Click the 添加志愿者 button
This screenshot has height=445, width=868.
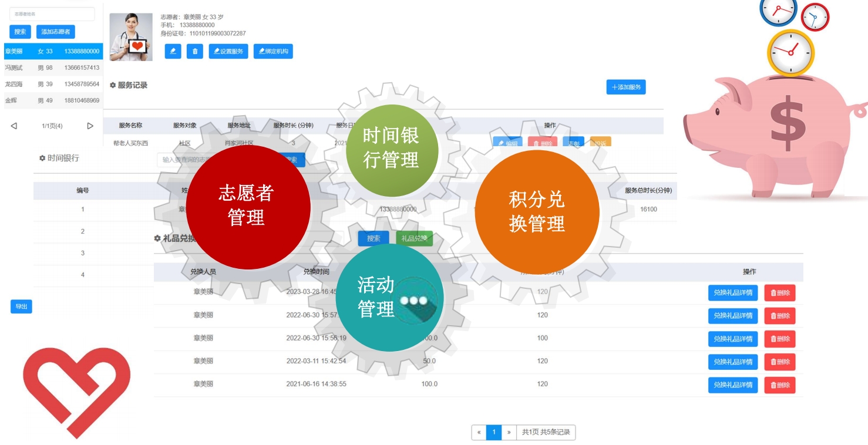tap(56, 32)
